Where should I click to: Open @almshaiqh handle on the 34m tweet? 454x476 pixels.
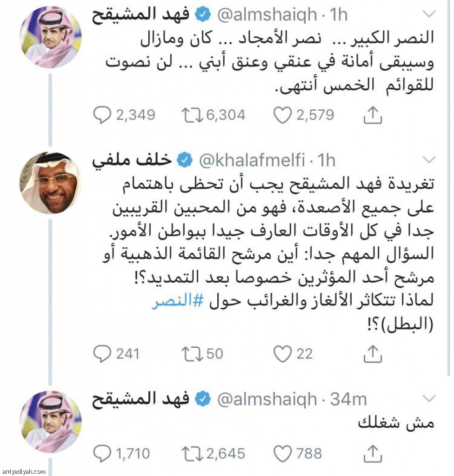coord(267,399)
